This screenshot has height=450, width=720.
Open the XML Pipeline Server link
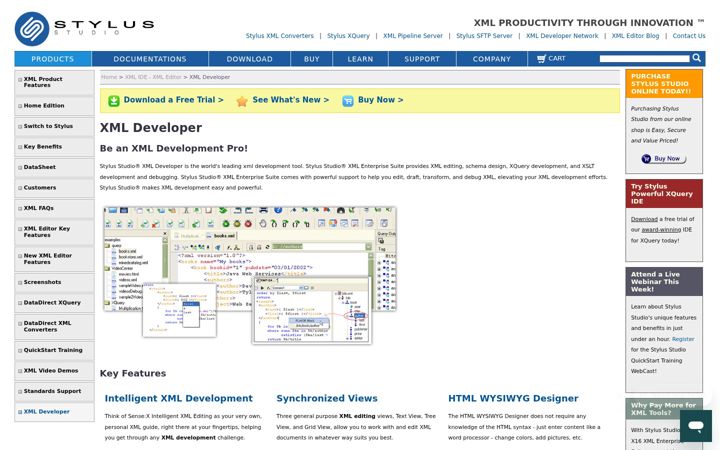[x=413, y=36]
